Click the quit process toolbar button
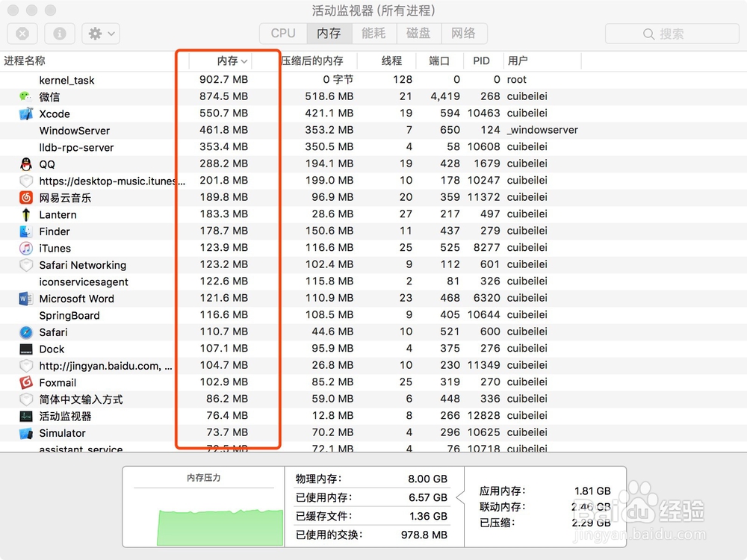 (22, 34)
